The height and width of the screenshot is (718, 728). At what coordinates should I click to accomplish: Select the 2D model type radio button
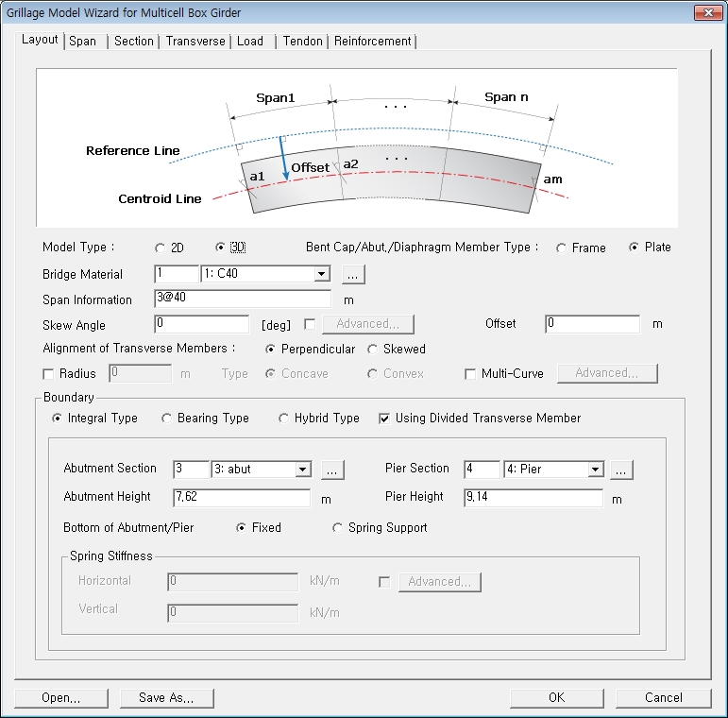tap(160, 248)
